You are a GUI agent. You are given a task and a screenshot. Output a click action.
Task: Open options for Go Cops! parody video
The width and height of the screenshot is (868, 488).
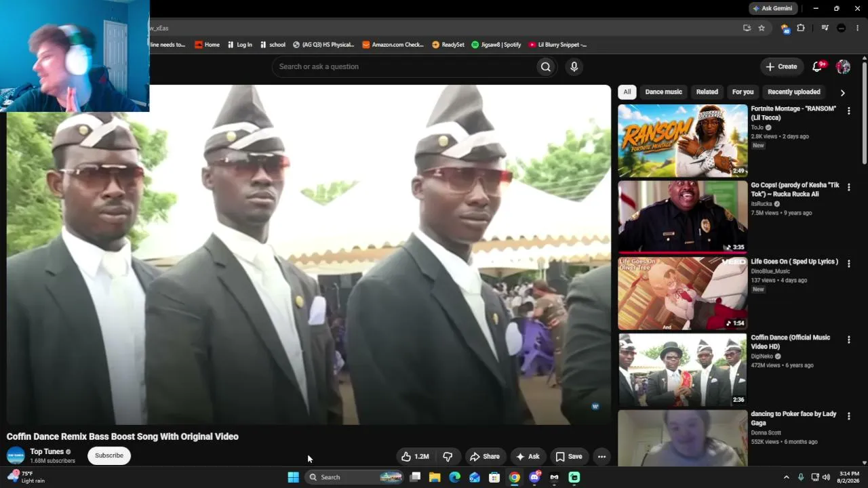848,187
